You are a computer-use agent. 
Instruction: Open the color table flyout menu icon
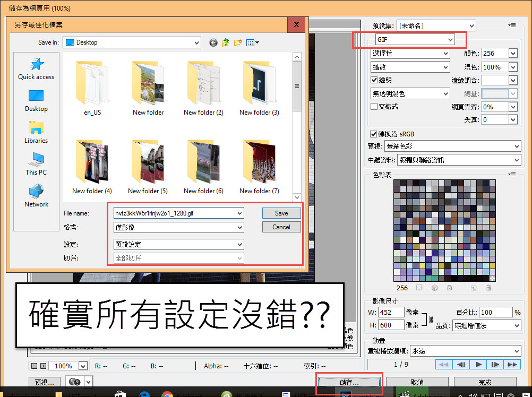pyautogui.click(x=512, y=175)
